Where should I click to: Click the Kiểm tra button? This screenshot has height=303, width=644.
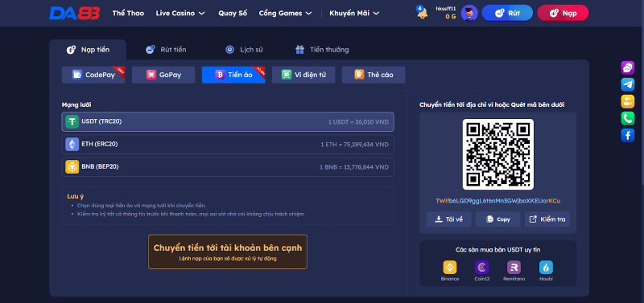[x=547, y=219]
